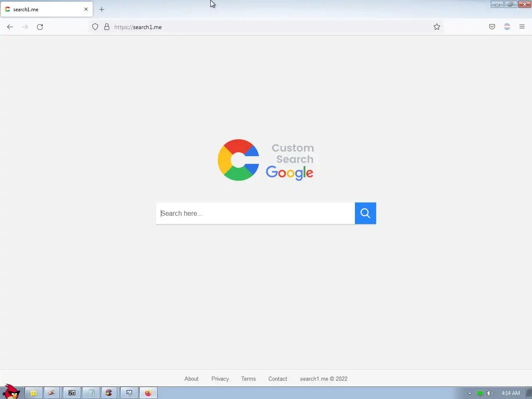Image resolution: width=532 pixels, height=399 pixels.
Task: Focus the Search here input box
Action: pos(255,213)
